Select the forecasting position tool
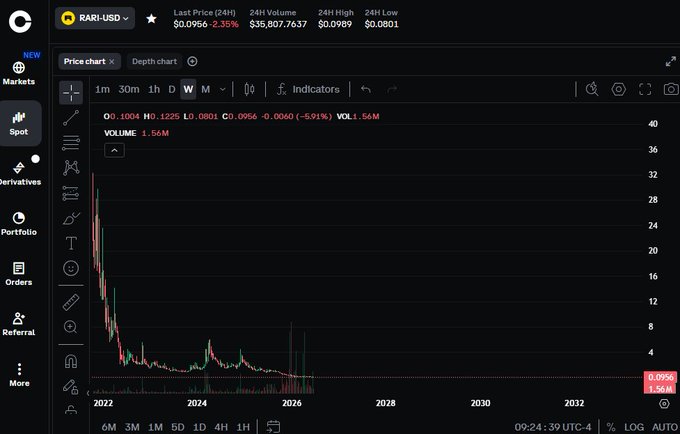 pyautogui.click(x=71, y=193)
